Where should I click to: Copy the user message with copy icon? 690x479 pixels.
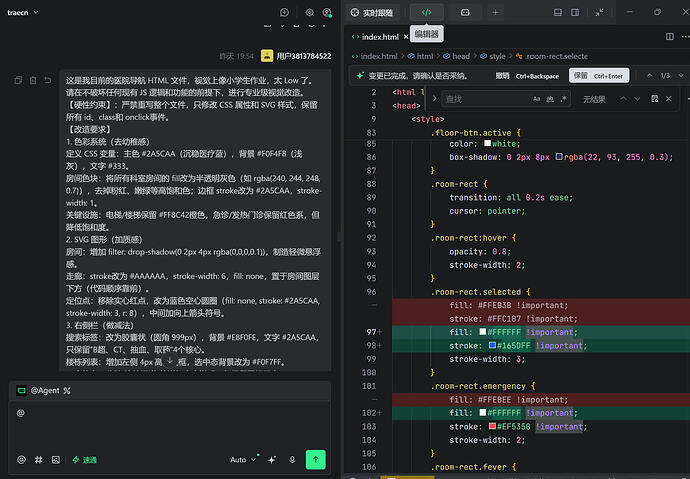18,80
